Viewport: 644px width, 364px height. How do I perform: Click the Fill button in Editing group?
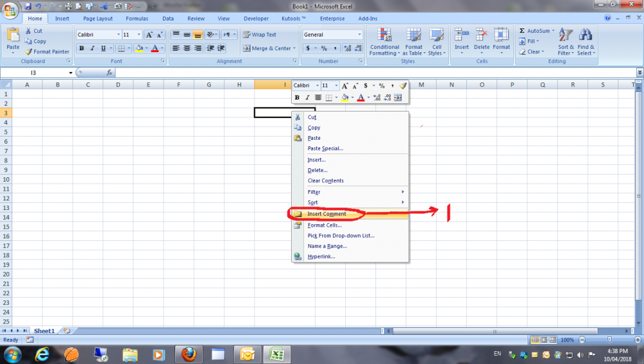click(529, 41)
